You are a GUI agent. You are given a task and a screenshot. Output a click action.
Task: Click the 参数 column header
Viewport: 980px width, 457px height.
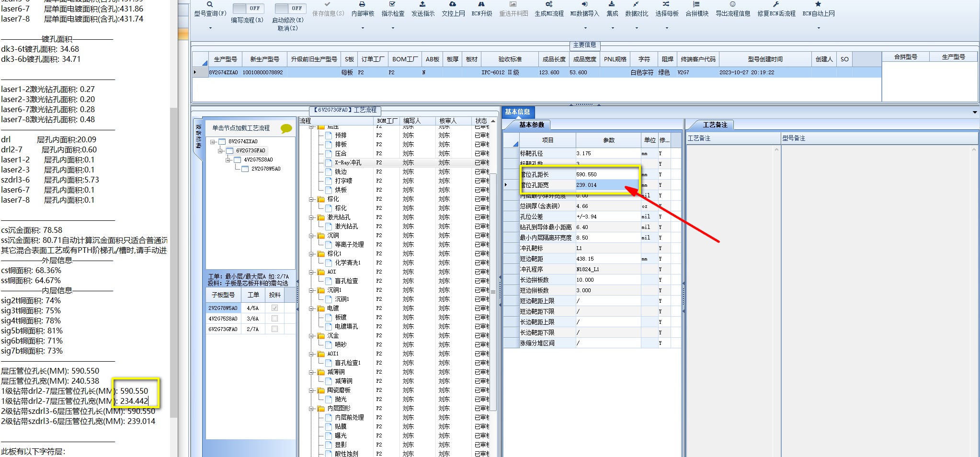(608, 140)
